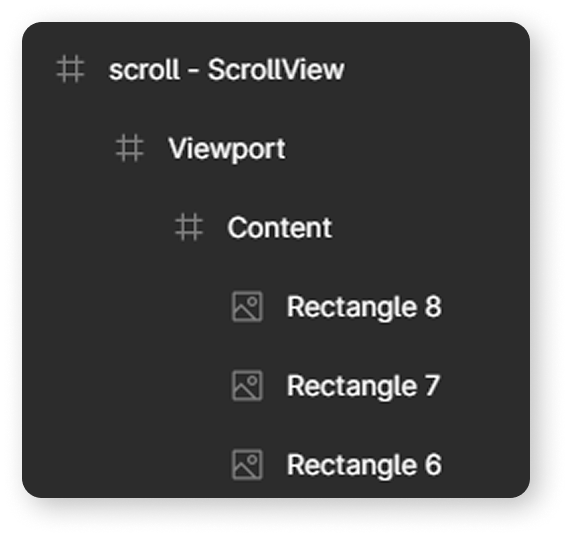
Task: Choose the Content frame nested under Viewport
Action: [276, 227]
